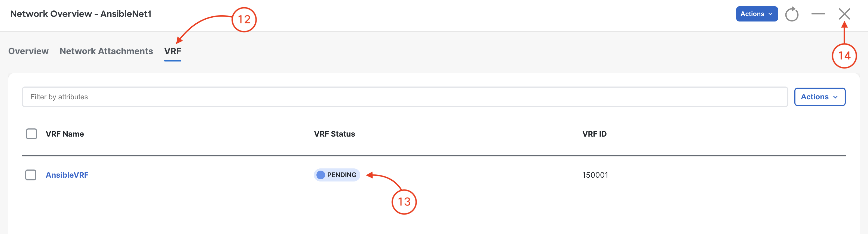Click the red circled number 14 marker
This screenshot has height=234, width=868.
point(844,56)
